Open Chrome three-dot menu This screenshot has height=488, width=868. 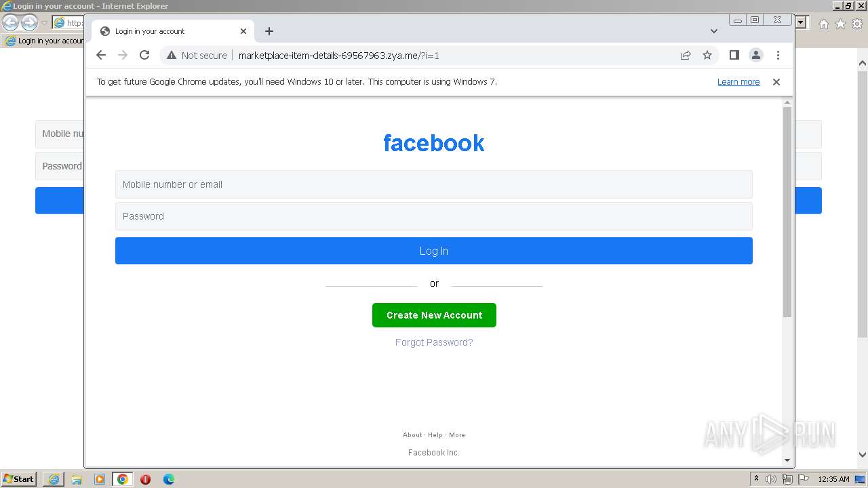[x=778, y=56]
